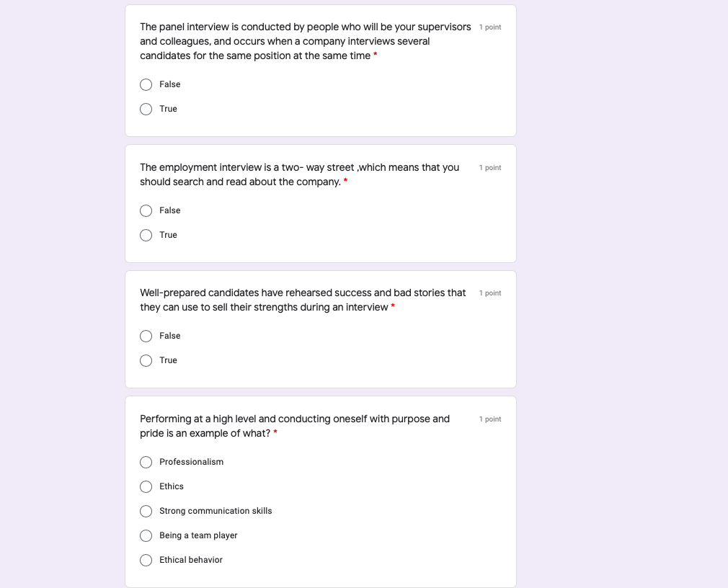Click 1 point label of last question
728x588 pixels.
pyautogui.click(x=490, y=419)
